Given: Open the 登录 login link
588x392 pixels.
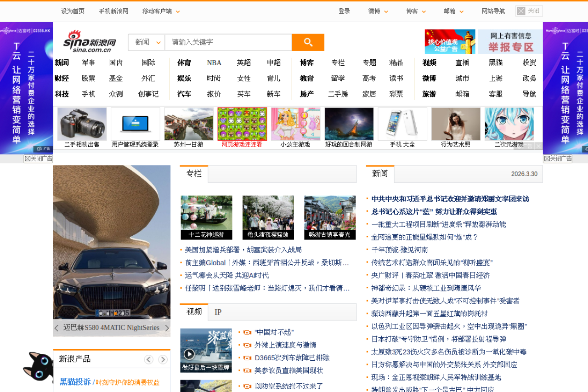Looking at the screenshot, I should coord(344,11).
